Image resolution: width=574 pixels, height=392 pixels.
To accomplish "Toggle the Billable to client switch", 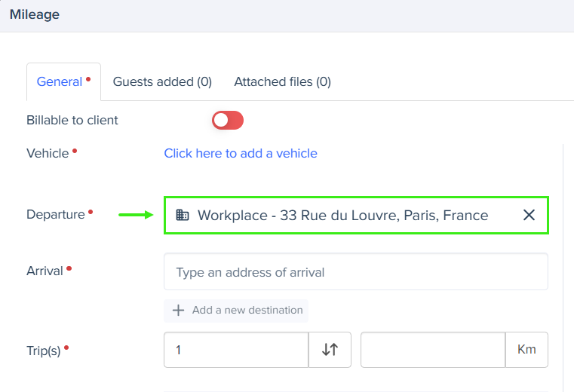I will (x=227, y=120).
